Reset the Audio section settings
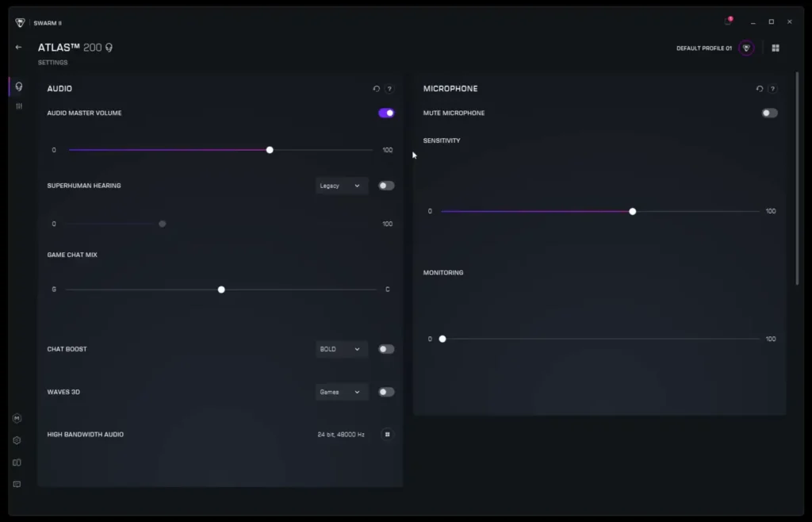812x522 pixels. 377,89
